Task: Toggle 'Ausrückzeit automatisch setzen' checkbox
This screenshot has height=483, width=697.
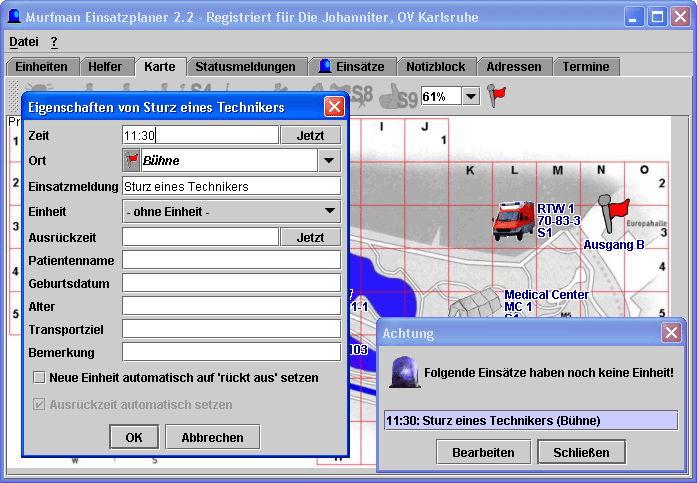Action: coord(40,405)
